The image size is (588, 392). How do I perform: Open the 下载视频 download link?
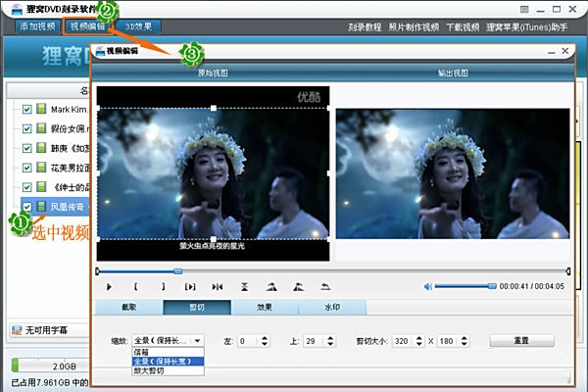tap(463, 27)
